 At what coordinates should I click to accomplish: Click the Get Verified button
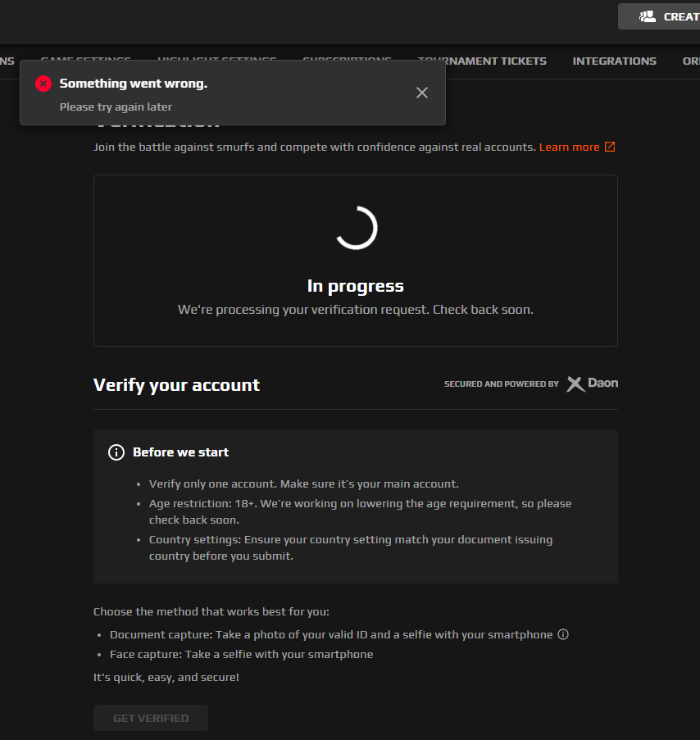pos(151,718)
